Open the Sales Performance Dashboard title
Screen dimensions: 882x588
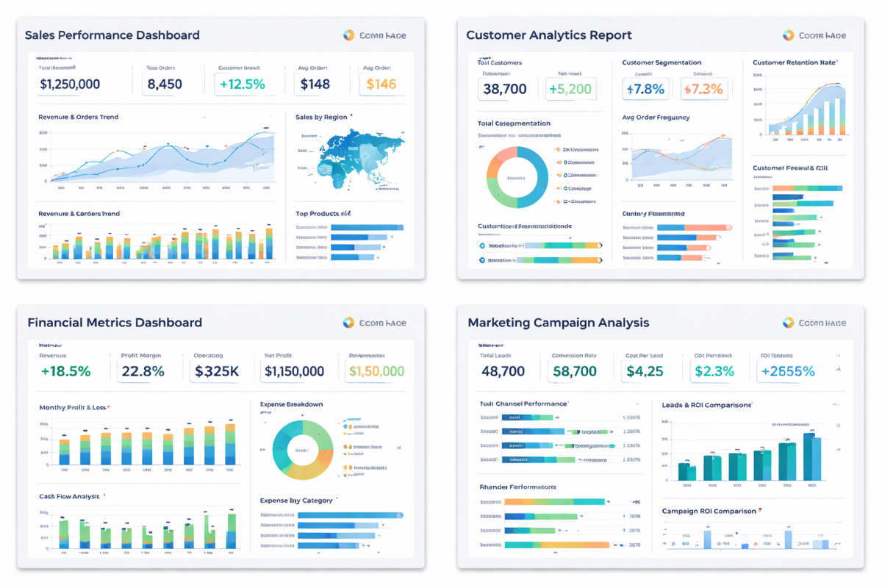point(112,35)
